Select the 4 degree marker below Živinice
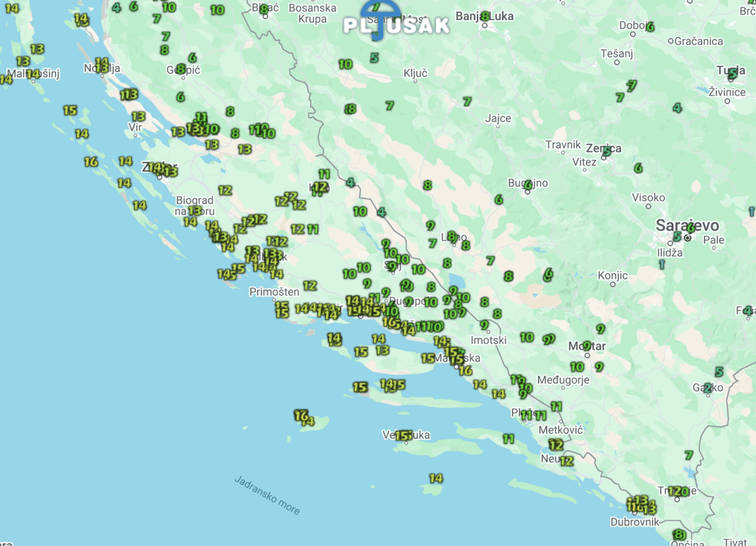The image size is (756, 546). point(677,108)
